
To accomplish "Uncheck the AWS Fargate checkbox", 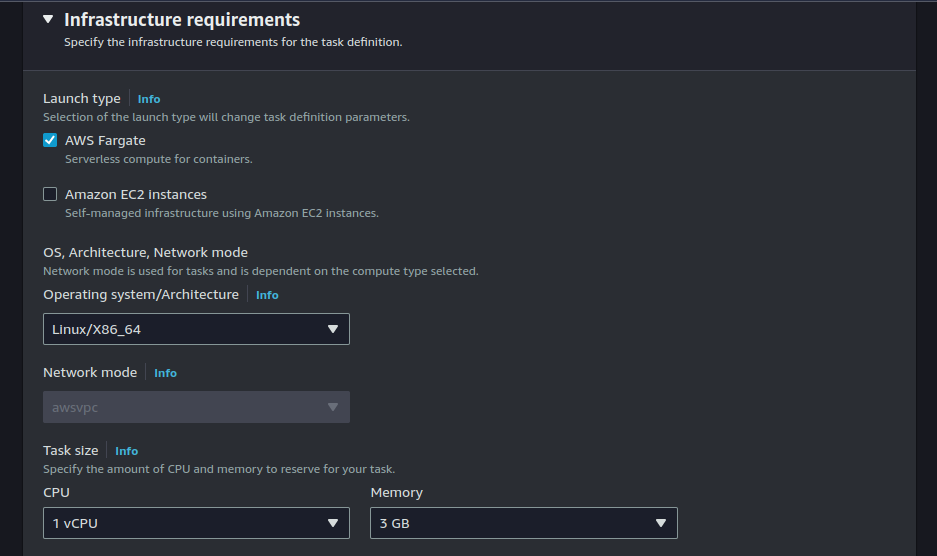I will 50,140.
